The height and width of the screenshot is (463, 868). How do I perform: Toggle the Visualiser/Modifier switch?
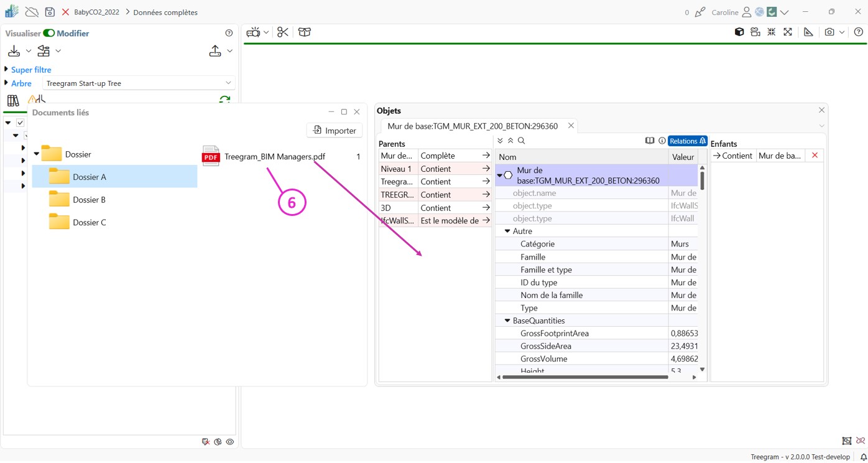tap(48, 33)
